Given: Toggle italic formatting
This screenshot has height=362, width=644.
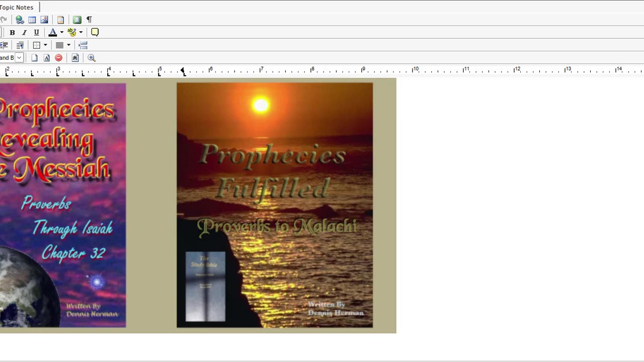Looking at the screenshot, I should pos(24,32).
